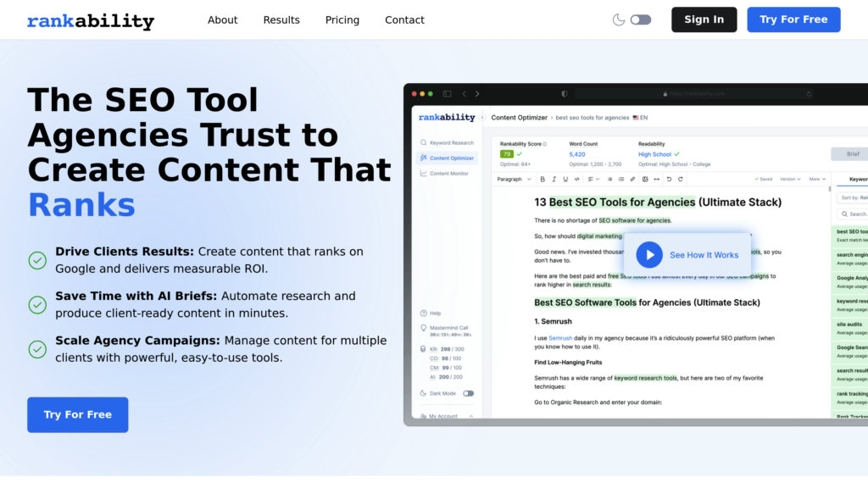The height and width of the screenshot is (488, 868).
Task: Click the Undo arrow in editor toolbar
Action: [x=668, y=179]
